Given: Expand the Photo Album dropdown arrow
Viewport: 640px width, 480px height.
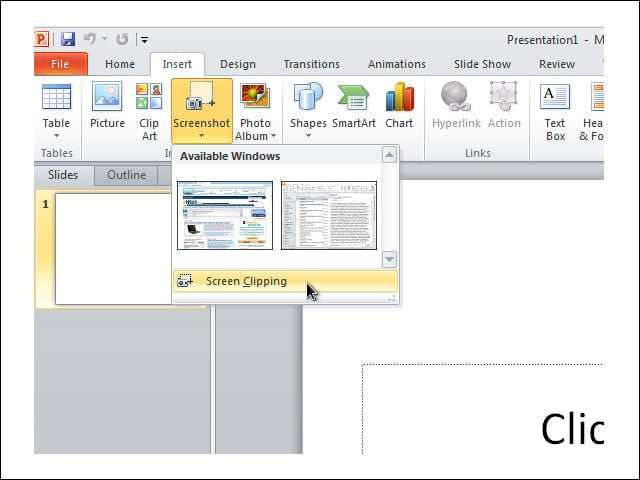Looking at the screenshot, I should point(273,136).
